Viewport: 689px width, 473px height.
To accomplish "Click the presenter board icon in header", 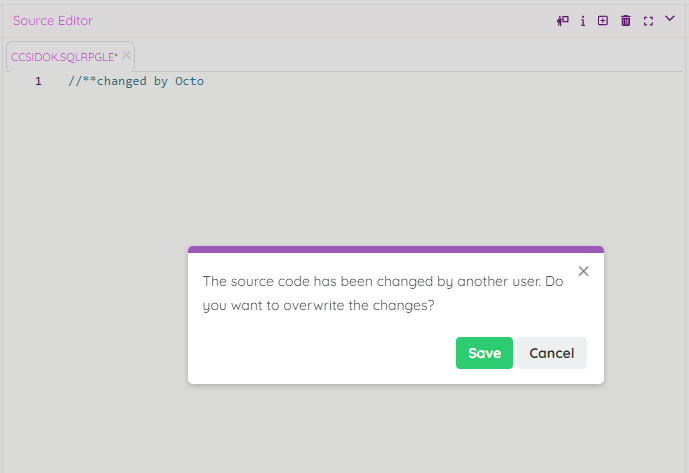I will click(563, 20).
